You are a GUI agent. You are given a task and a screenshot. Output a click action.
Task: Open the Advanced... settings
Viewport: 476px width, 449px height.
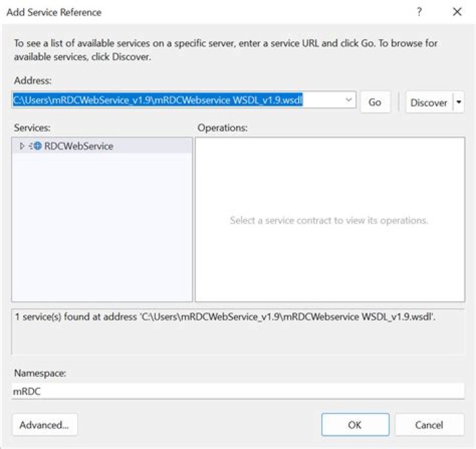44,425
